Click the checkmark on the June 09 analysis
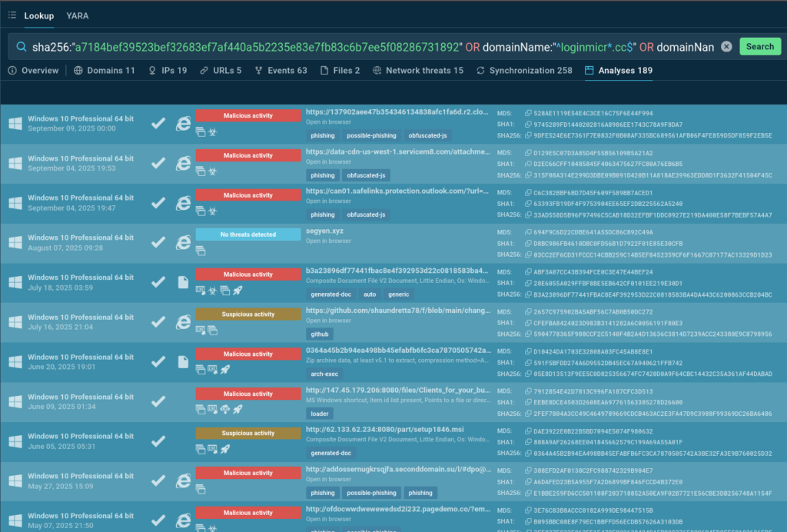This screenshot has width=787, height=532. [x=158, y=401]
